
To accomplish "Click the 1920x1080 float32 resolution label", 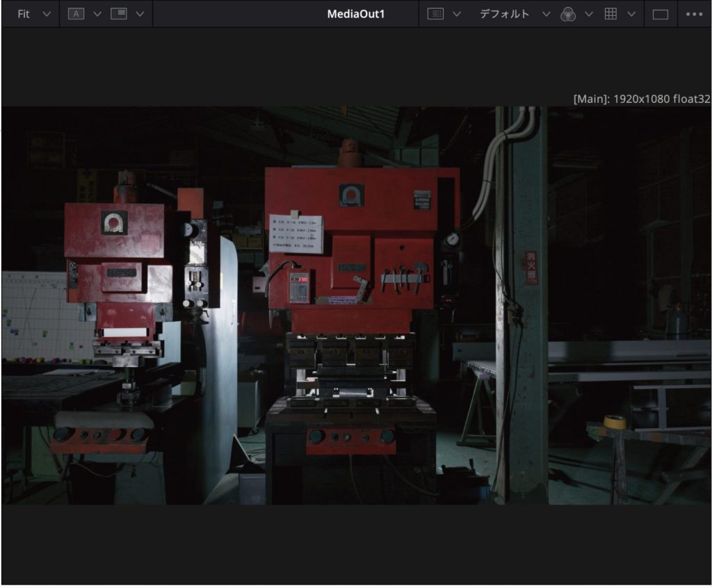I will 641,99.
